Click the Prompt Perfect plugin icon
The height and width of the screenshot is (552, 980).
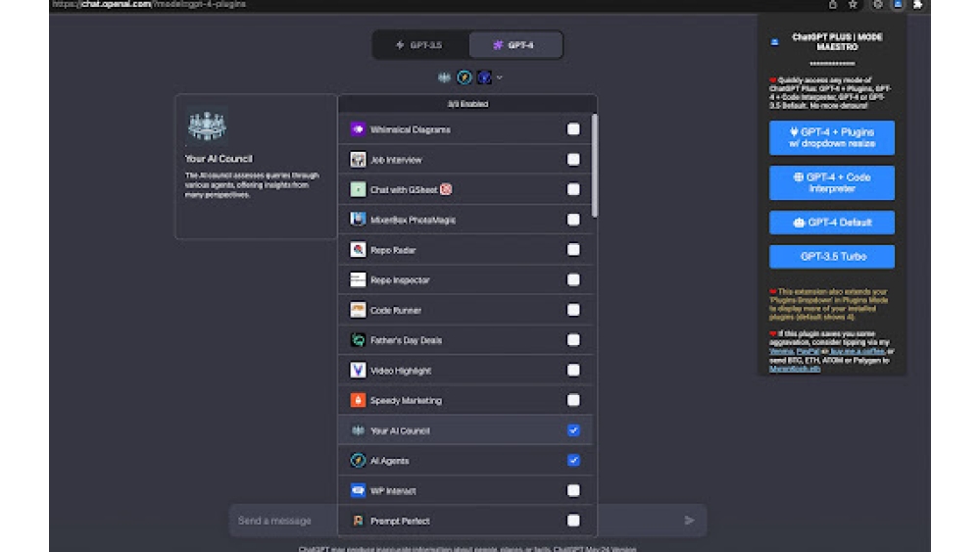[x=358, y=520]
